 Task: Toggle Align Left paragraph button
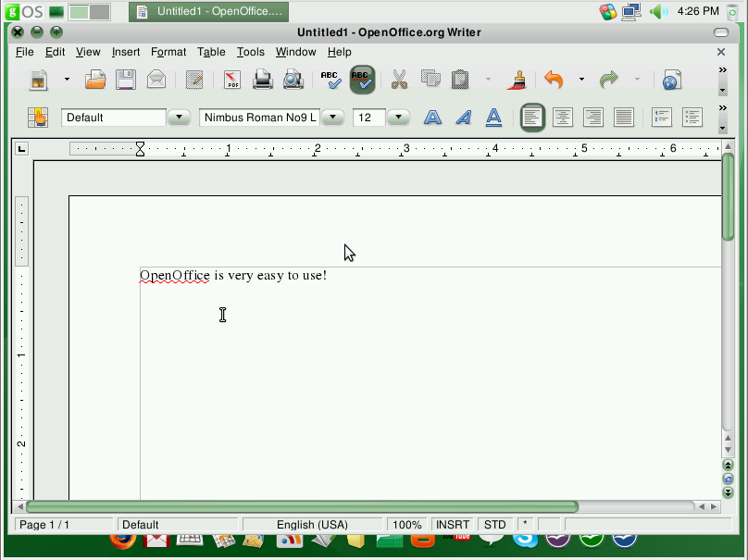[532, 118]
